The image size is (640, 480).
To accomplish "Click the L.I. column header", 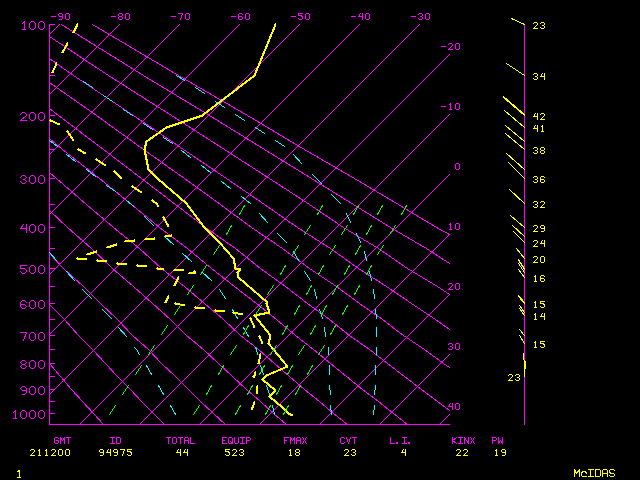I will [401, 440].
